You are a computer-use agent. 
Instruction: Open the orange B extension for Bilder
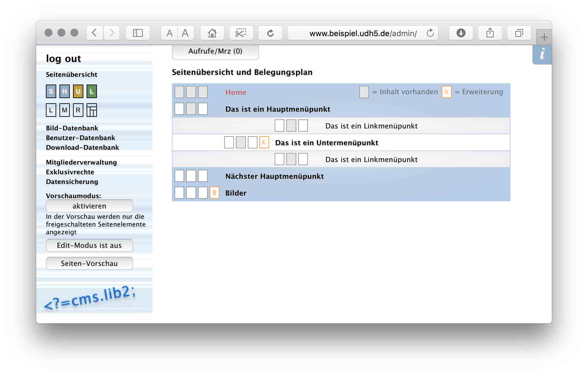[x=214, y=193]
